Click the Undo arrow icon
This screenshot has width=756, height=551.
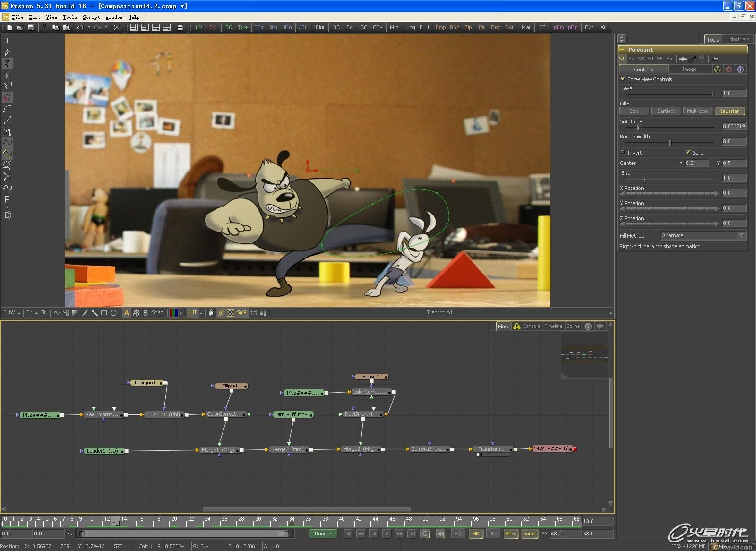(x=80, y=27)
